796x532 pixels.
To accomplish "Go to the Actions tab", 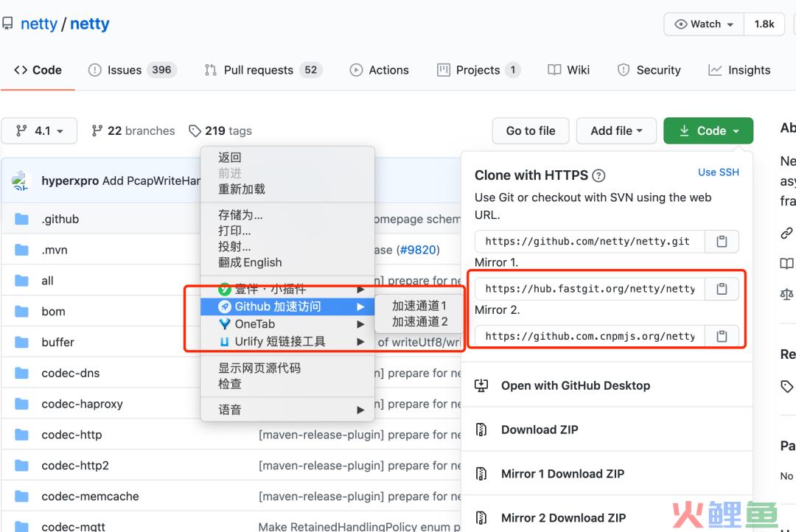I will click(380, 70).
